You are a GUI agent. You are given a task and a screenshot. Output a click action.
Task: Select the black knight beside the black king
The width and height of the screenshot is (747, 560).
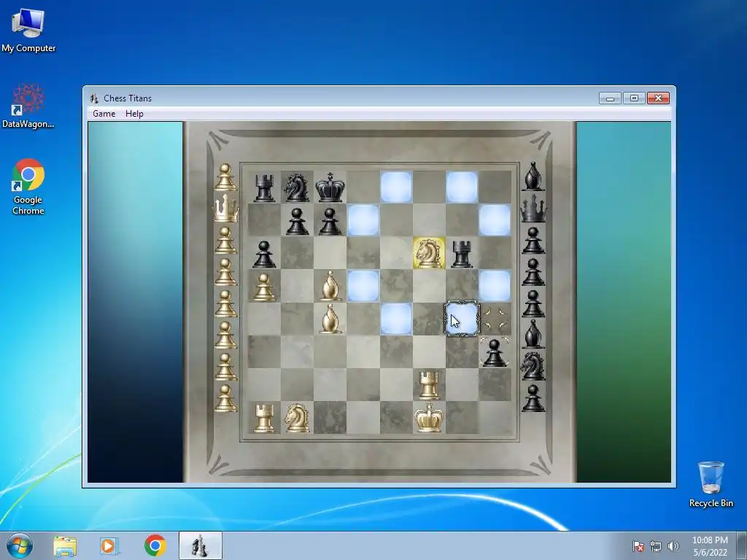[296, 187]
